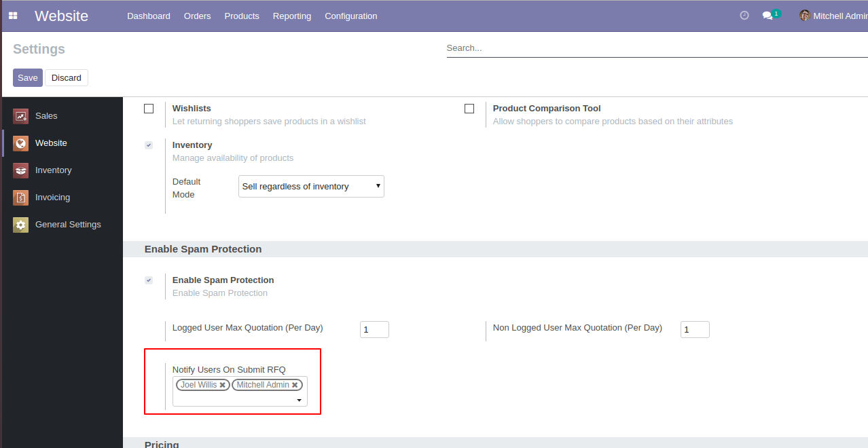Click inside Notify Users On Submit RFQ field
Viewport: 868px width, 448px height.
point(240,392)
